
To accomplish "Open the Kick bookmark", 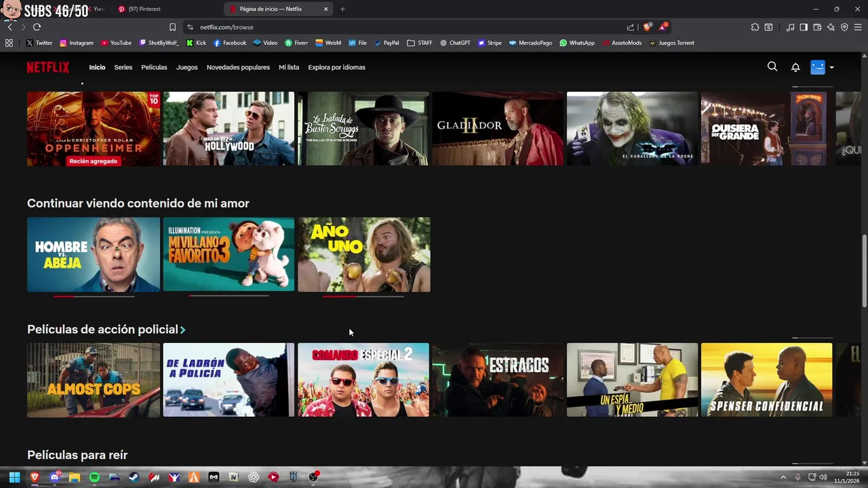I will (x=196, y=43).
